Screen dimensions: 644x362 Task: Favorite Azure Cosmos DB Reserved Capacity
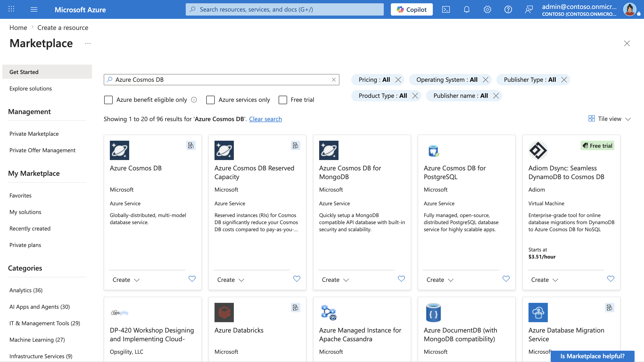297,279
